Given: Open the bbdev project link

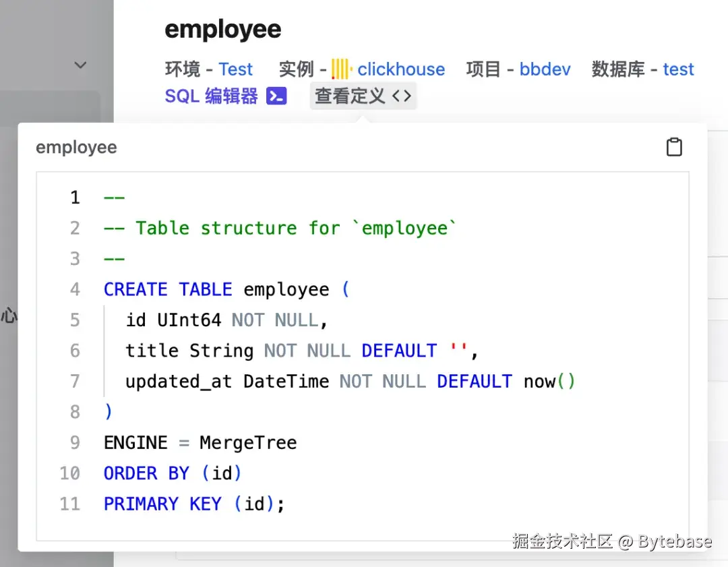Looking at the screenshot, I should coord(545,69).
